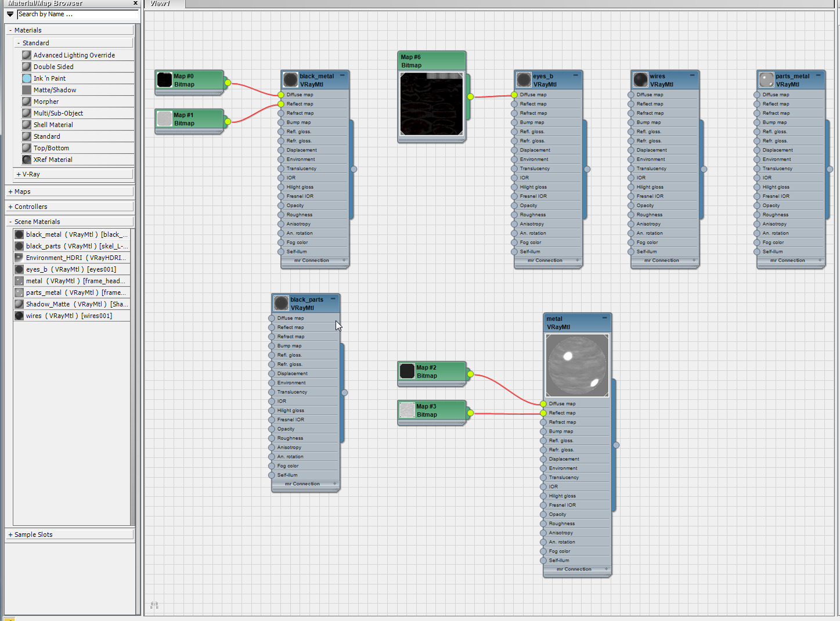840x621 pixels.
Task: Click the Search by Name field
Action: click(77, 14)
